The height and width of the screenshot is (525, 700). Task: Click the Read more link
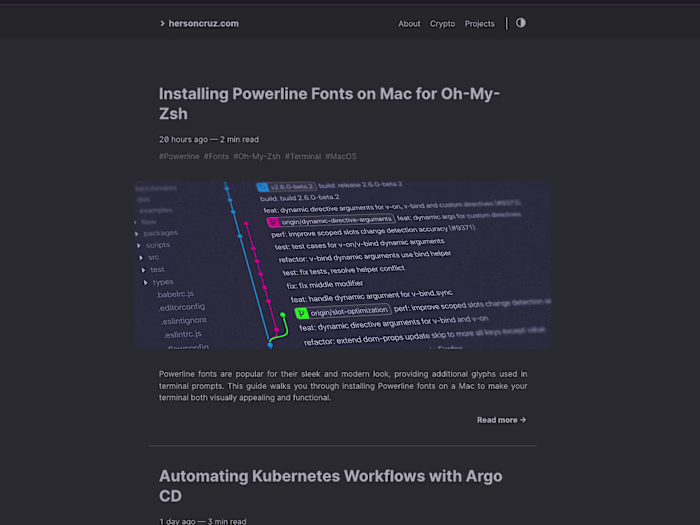pyautogui.click(x=501, y=420)
